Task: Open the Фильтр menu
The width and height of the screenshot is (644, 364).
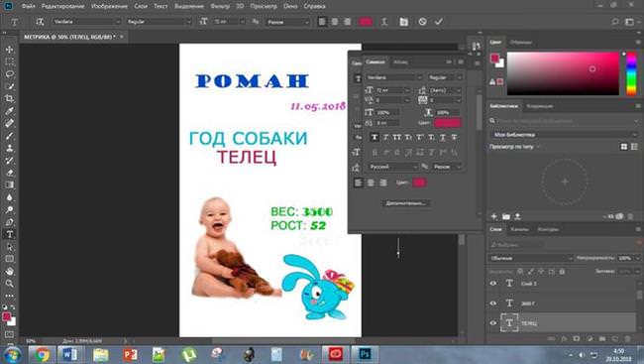Action: pyautogui.click(x=220, y=6)
